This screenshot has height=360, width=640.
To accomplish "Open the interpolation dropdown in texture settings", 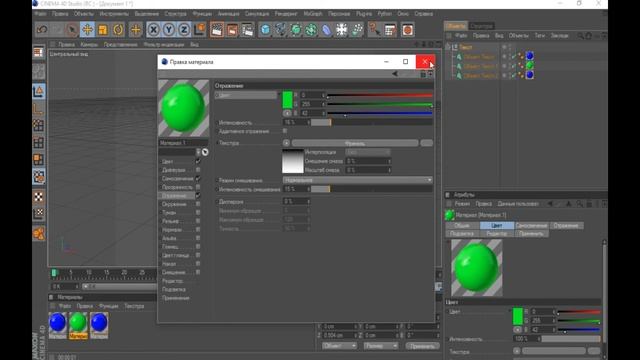I will click(x=367, y=152).
